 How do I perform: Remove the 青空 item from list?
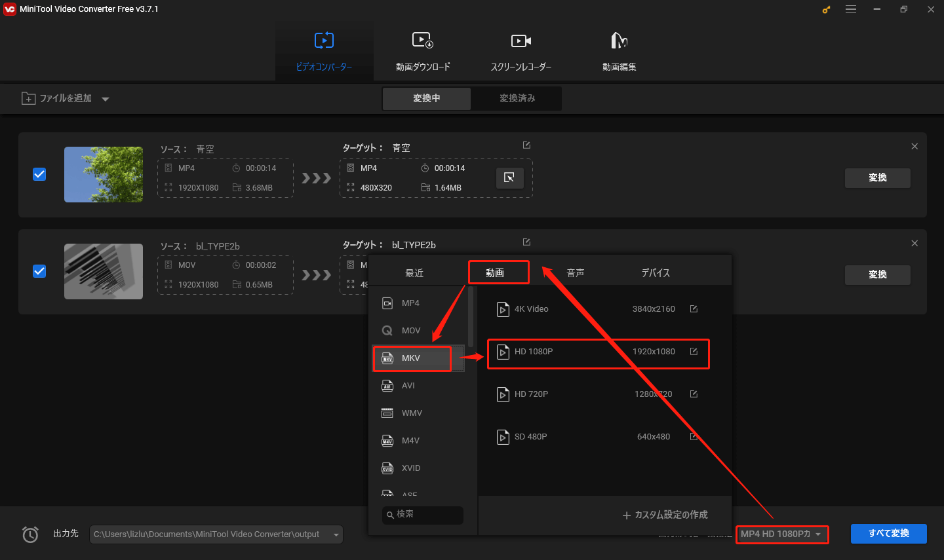[914, 146]
